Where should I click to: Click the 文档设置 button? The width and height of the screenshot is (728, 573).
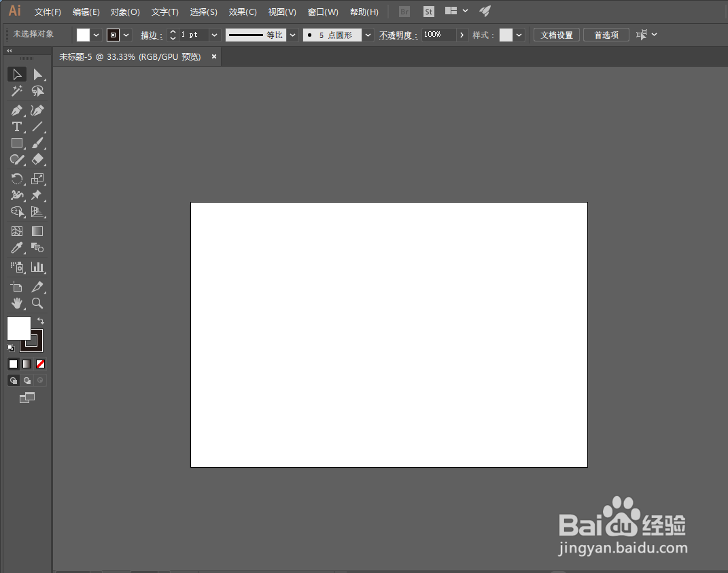[x=557, y=35]
